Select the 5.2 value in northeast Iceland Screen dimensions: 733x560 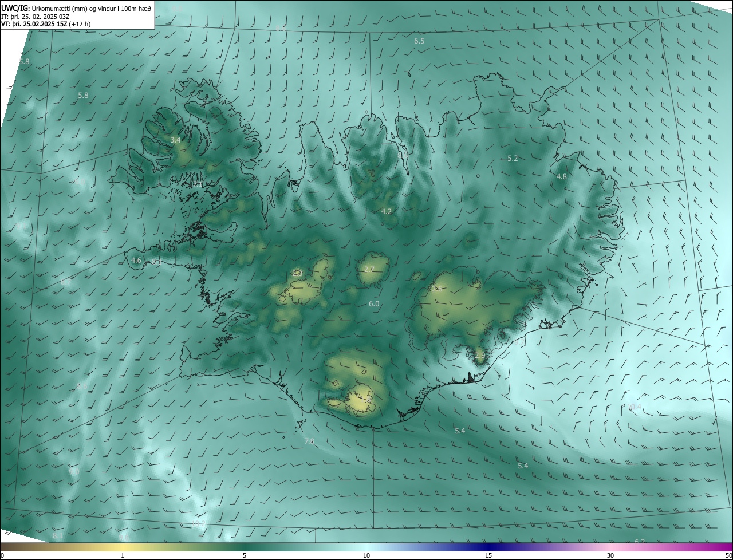tap(513, 158)
